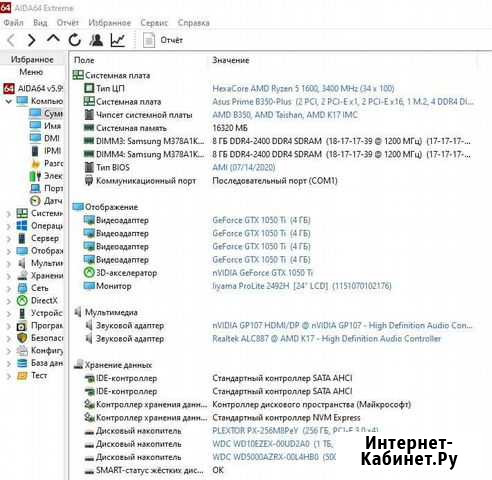Select the Коммуникационный порт row
Screen dimensions: 492x480
click(210, 181)
